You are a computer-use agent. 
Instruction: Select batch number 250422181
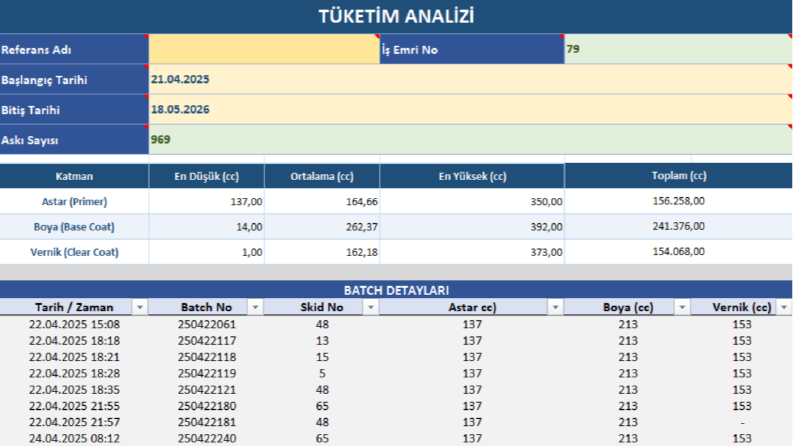pos(206,422)
